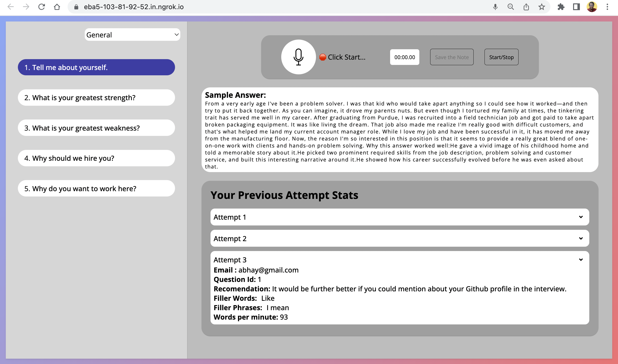The image size is (618, 364).
Task: Open the extensions puzzle icon
Action: coord(561,7)
